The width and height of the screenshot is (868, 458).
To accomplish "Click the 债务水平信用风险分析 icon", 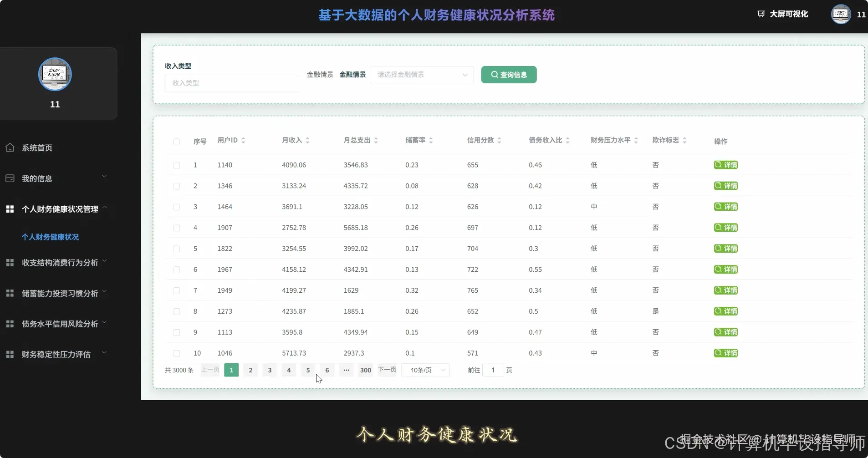I will (x=10, y=323).
